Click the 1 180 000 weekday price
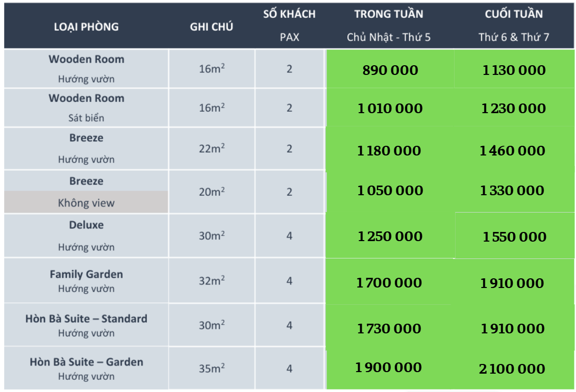Screen dimensions: 576x392 390,150
